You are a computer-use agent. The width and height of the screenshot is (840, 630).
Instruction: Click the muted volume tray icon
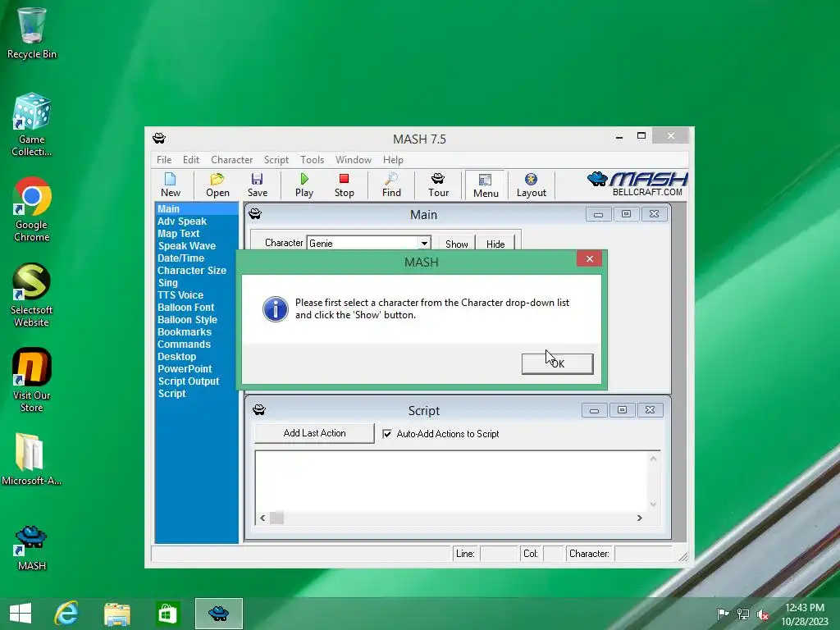pos(762,614)
